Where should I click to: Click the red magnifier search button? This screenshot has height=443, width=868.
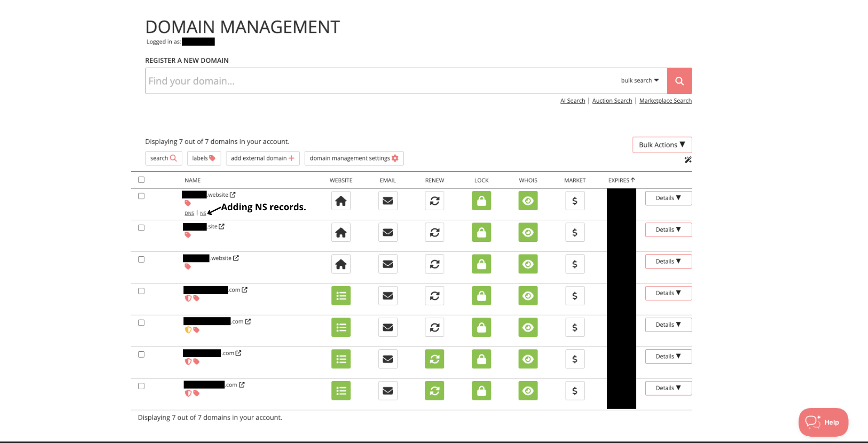point(679,81)
